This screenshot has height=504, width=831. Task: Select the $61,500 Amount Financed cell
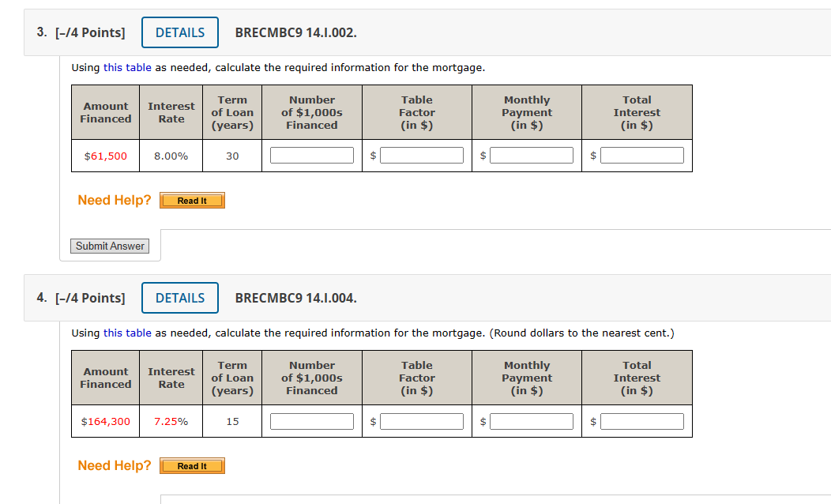tap(105, 156)
